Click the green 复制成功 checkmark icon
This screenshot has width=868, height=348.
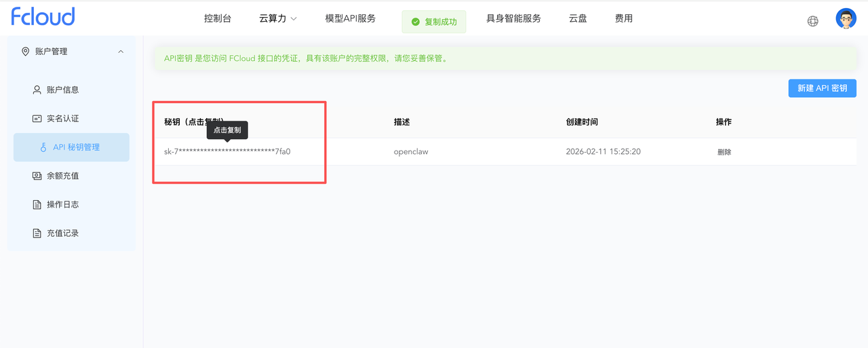415,22
